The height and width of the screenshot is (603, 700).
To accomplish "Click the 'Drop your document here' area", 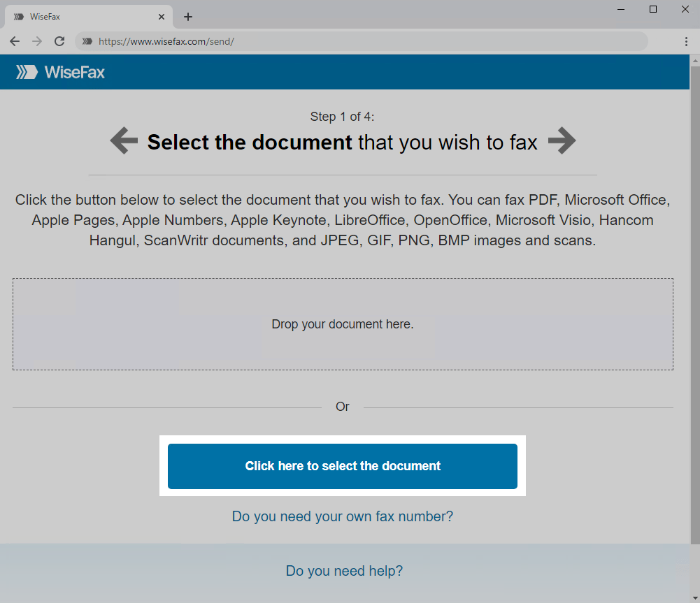I will point(343,324).
